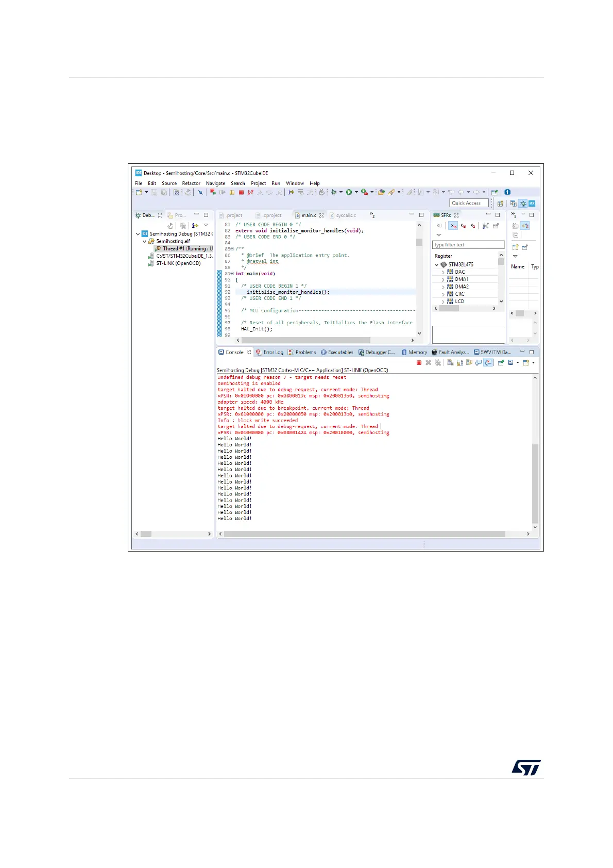Toggle Show Console When Standard Out Changes
The width and height of the screenshot is (613, 868).
pyautogui.click(x=479, y=363)
